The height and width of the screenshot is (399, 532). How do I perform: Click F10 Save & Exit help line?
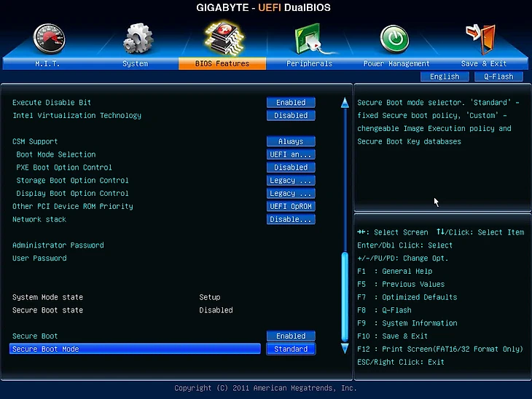392,336
